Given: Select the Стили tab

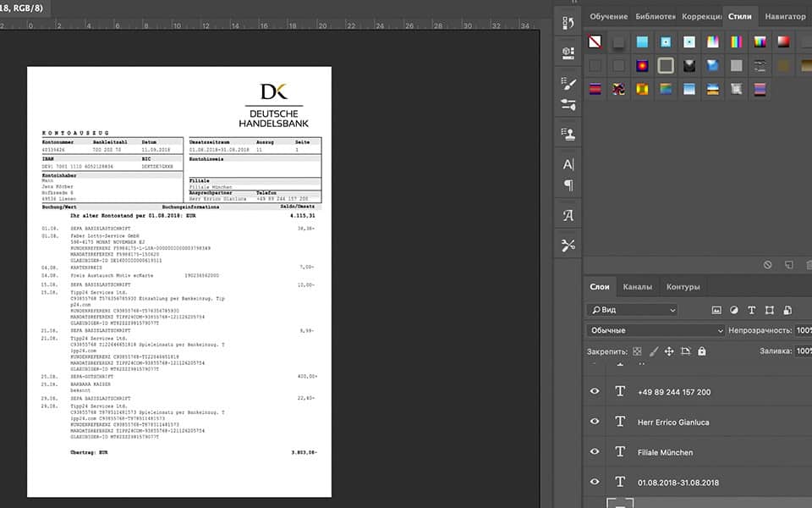Looking at the screenshot, I should pyautogui.click(x=739, y=17).
